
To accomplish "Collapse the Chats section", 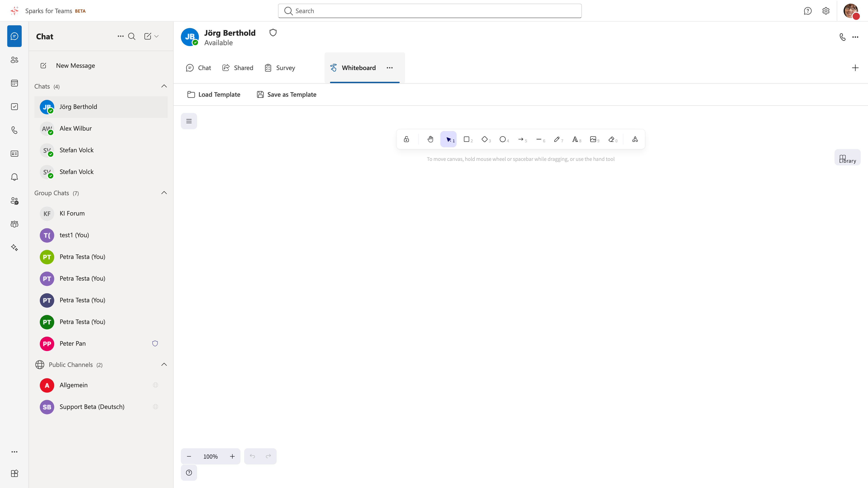I will (164, 86).
